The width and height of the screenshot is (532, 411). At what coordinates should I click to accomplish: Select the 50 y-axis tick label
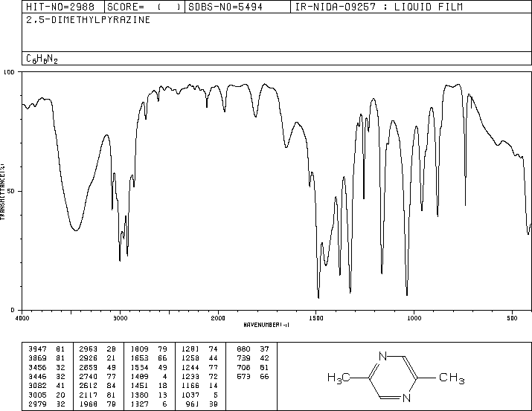pyautogui.click(x=11, y=191)
